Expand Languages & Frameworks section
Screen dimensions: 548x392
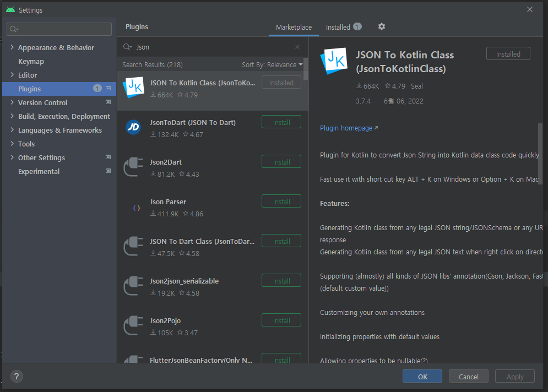pos(12,130)
